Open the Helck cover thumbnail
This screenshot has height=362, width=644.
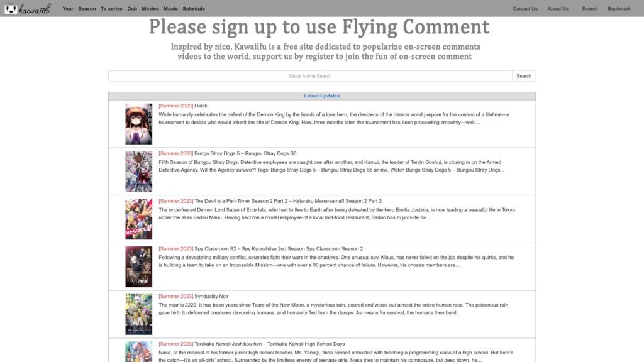pos(138,124)
